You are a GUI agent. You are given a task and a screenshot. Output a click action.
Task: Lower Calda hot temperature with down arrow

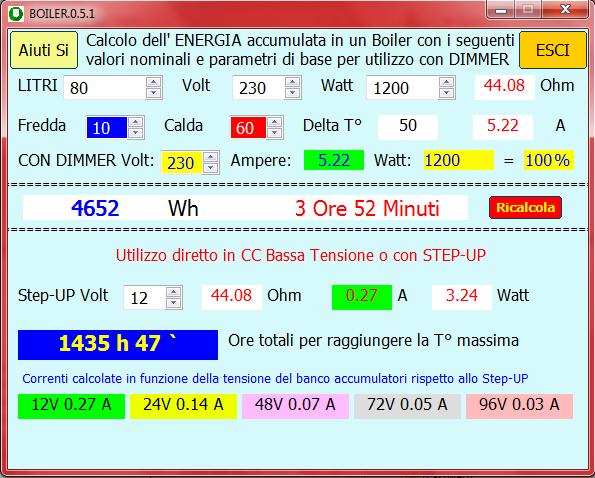(275, 133)
